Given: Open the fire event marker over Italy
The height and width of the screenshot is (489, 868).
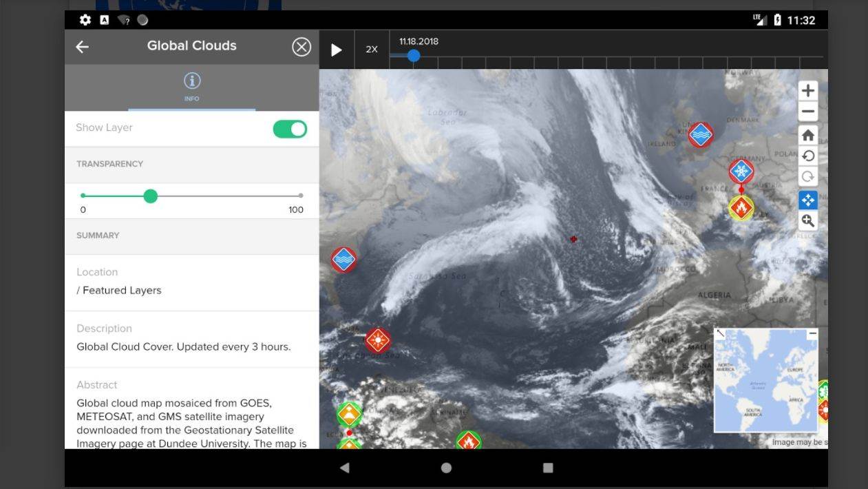Looking at the screenshot, I should click(741, 207).
